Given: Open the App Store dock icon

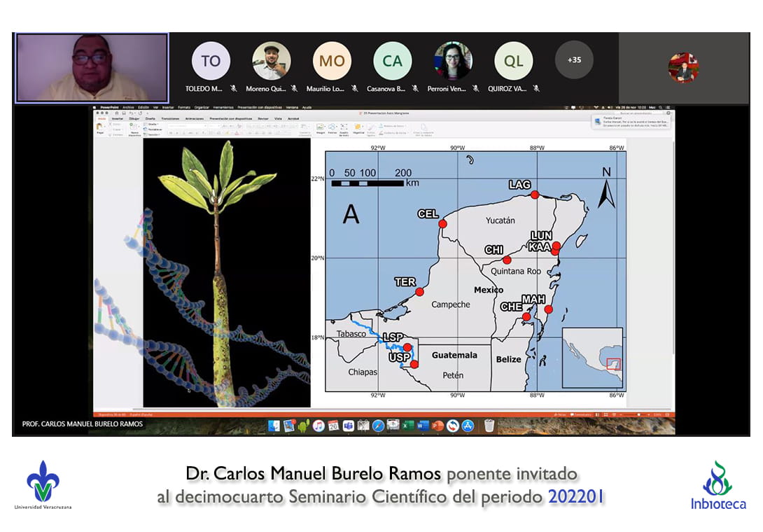Looking at the screenshot, I should [468, 426].
